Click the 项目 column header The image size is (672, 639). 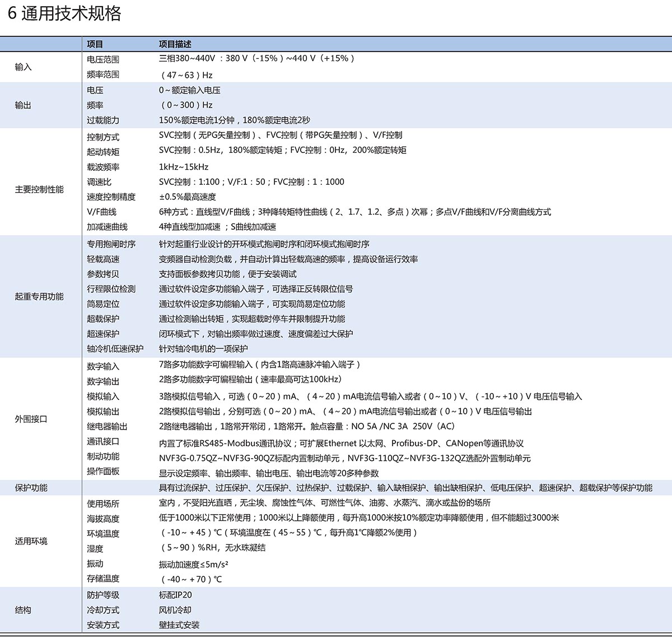(x=95, y=44)
